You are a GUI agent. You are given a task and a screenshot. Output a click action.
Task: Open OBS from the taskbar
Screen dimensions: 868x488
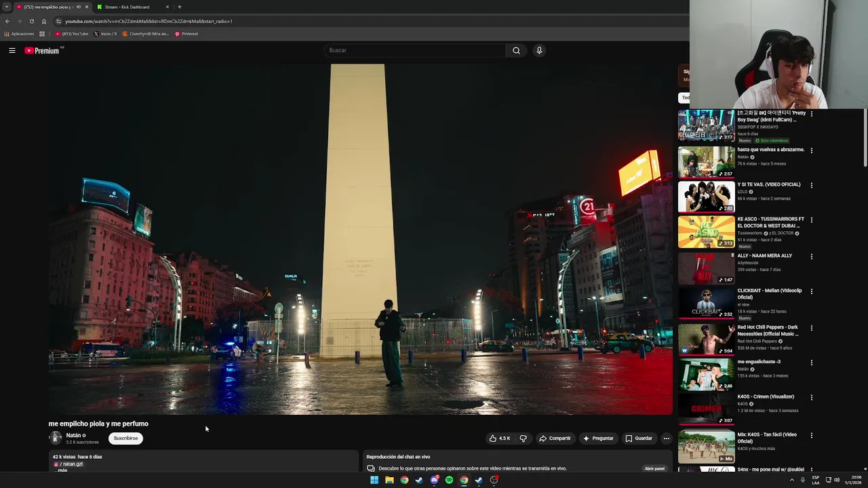[x=494, y=480]
